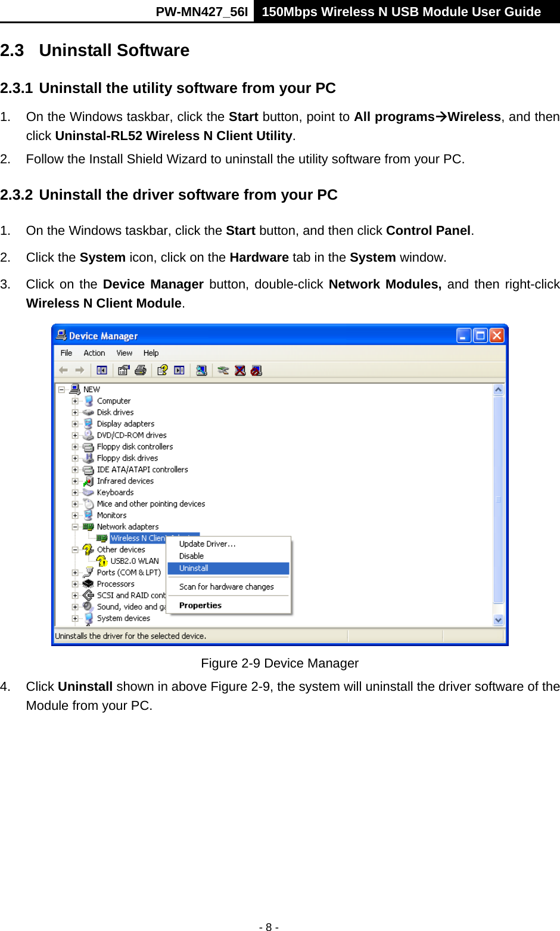
Task: Expand the Monitors node
Action: pyautogui.click(x=75, y=516)
